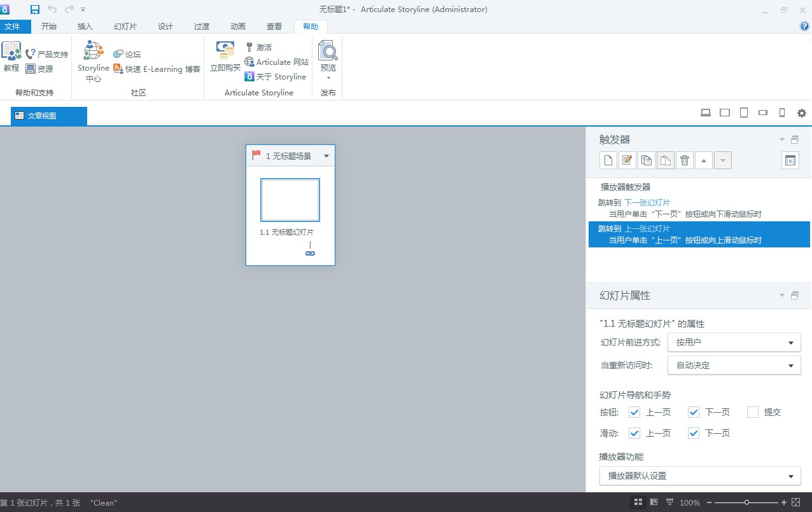Click the edit trigger icon
Image resolution: width=812 pixels, height=512 pixels.
coord(627,160)
